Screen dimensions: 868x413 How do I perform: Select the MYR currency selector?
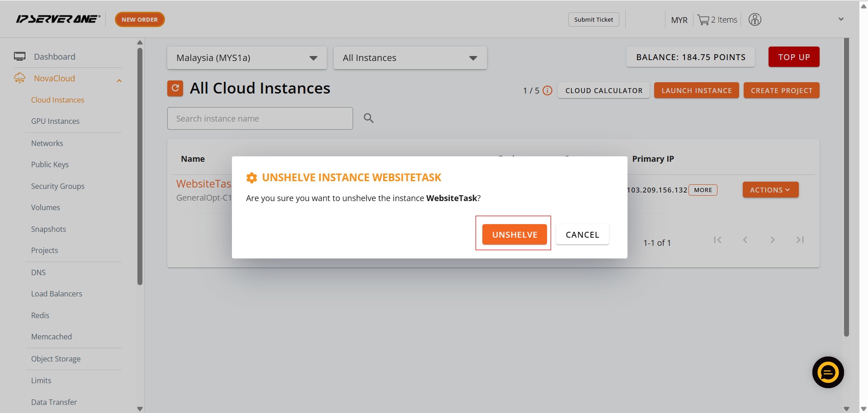(x=679, y=20)
